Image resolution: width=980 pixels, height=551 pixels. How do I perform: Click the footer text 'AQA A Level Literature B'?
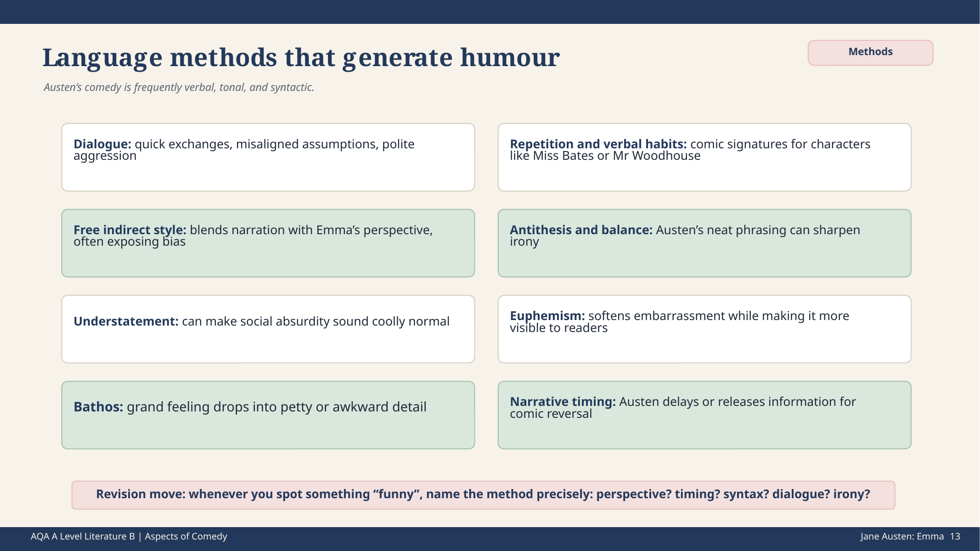[83, 536]
